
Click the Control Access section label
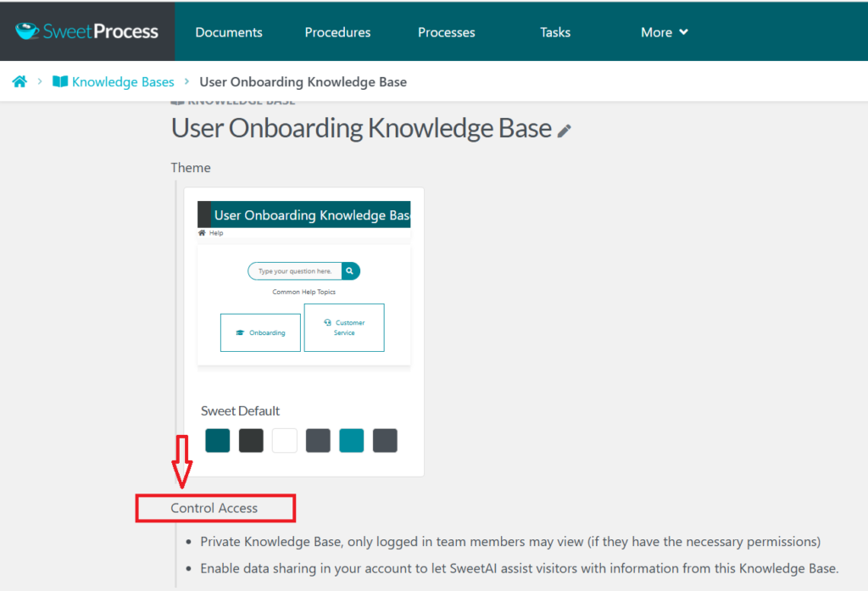(x=214, y=508)
